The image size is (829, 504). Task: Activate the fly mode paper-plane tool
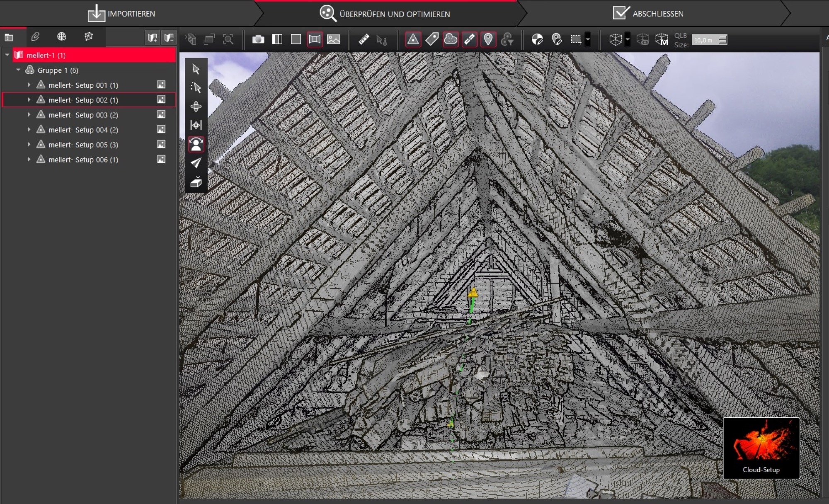196,163
